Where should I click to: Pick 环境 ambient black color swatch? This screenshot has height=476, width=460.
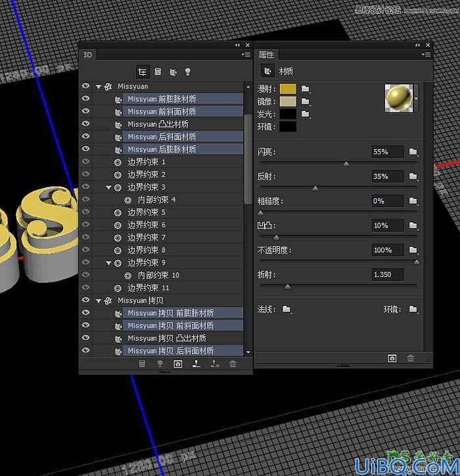[x=288, y=127]
